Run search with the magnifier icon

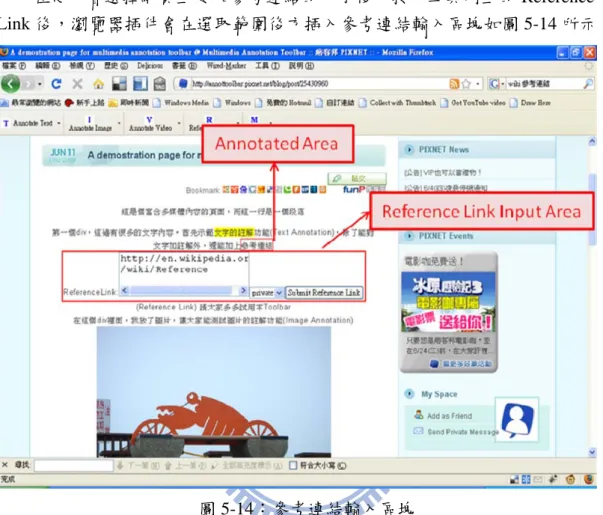[588, 83]
